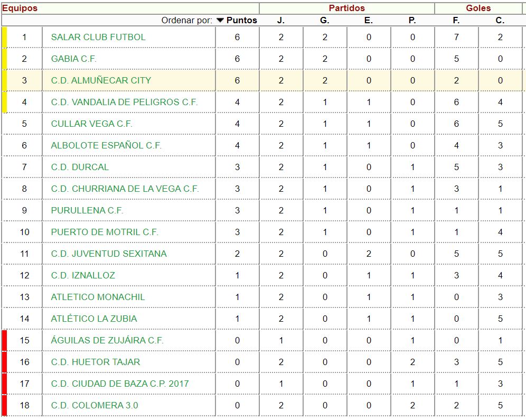
Task: Sort by C. goals against column
Action: point(500,21)
